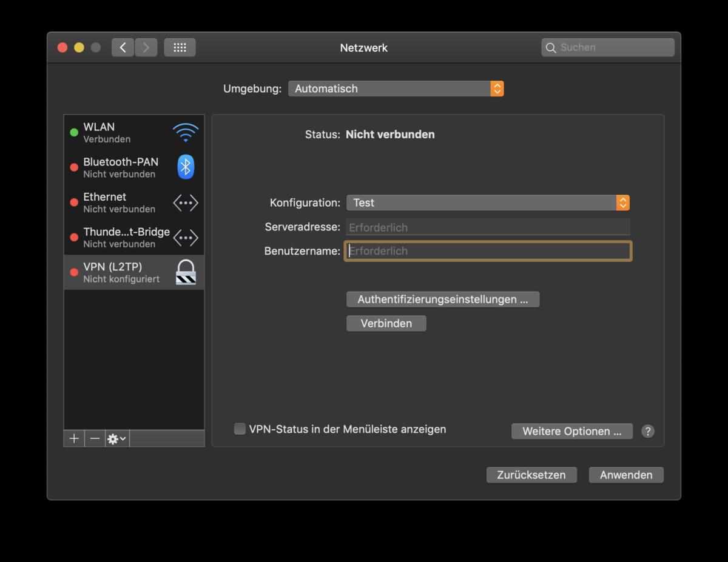Remove the selected service with minus

pos(95,438)
